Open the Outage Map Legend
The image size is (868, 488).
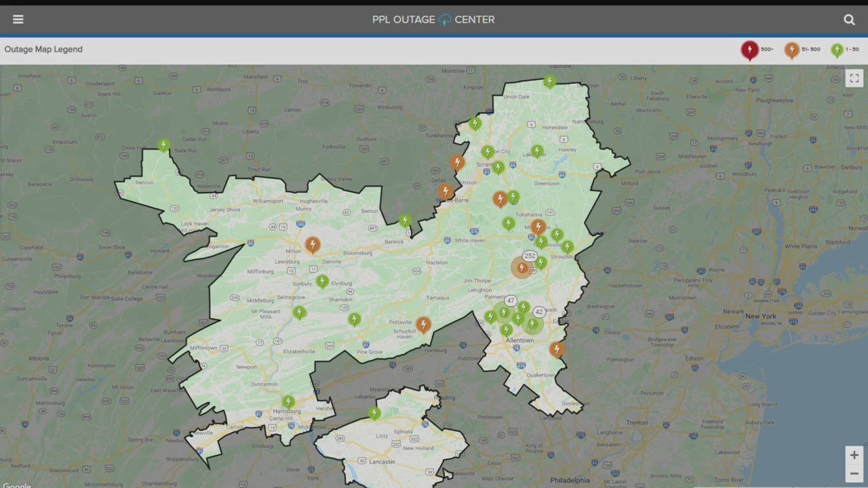click(43, 49)
